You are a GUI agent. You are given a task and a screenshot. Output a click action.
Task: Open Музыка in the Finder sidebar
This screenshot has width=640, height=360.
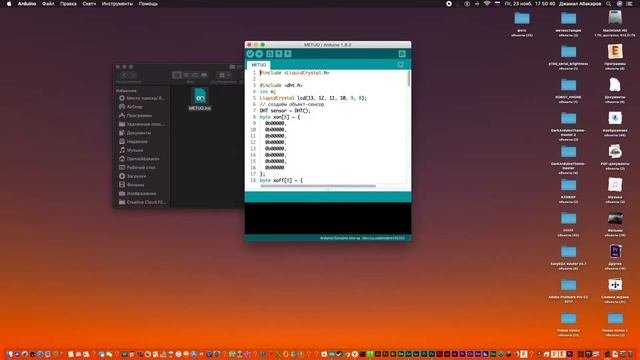(x=131, y=150)
